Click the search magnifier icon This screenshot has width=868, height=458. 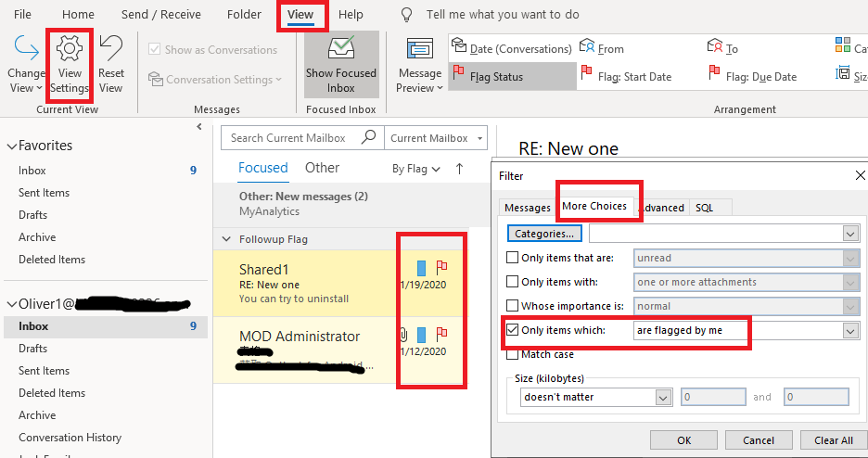pos(368,136)
